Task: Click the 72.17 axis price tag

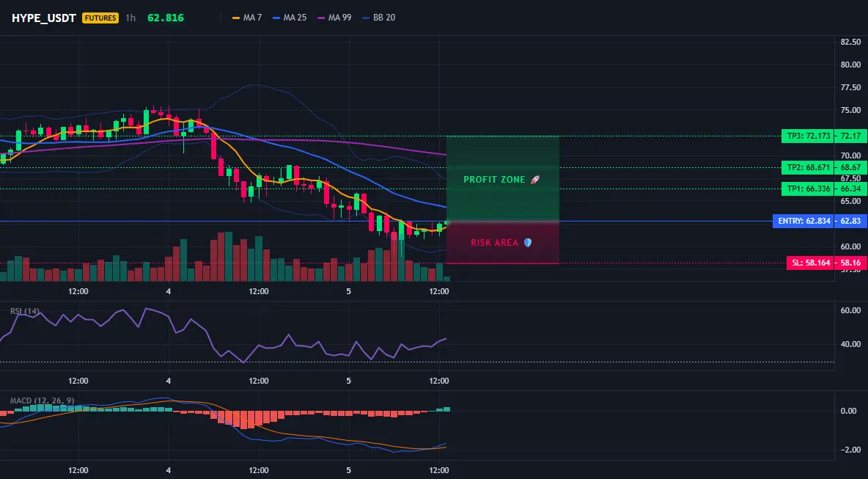Action: coord(850,136)
